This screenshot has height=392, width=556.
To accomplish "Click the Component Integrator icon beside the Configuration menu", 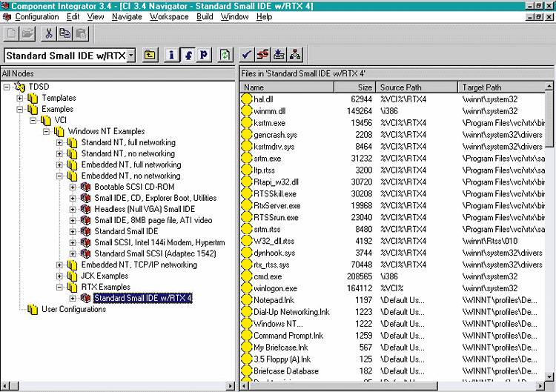I will 7,16.
